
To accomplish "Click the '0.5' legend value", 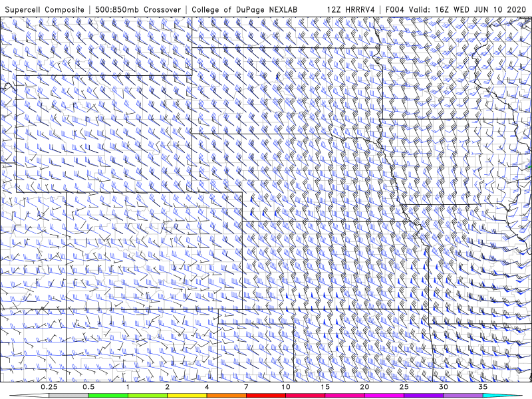I will click(88, 387).
